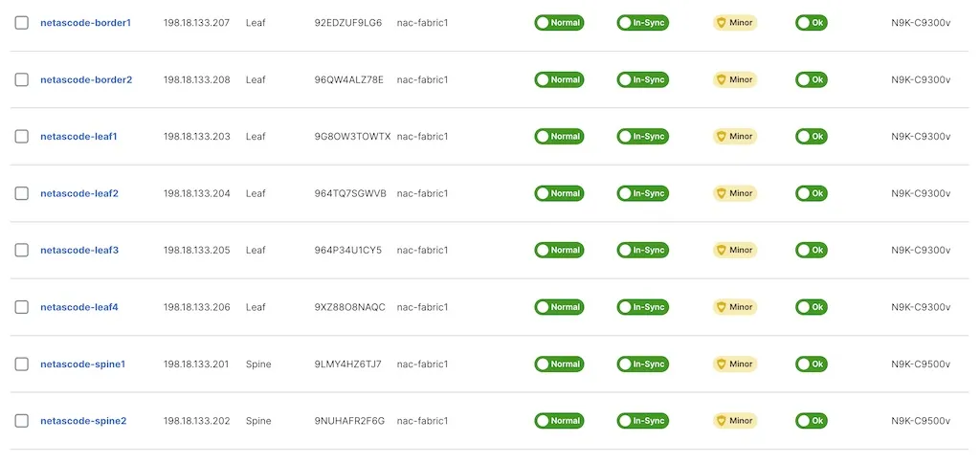
Task: Click serial number 9G8OW3TOWTX
Action: tap(352, 137)
